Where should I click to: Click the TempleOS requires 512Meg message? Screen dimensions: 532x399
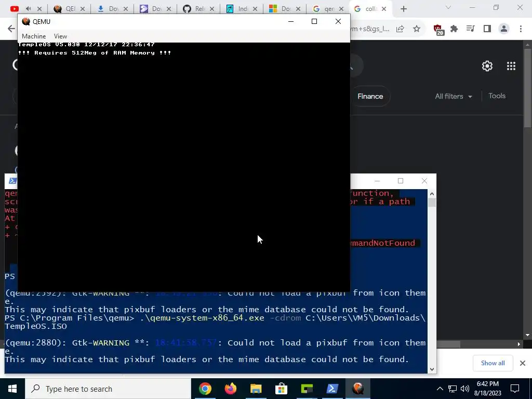click(x=95, y=53)
